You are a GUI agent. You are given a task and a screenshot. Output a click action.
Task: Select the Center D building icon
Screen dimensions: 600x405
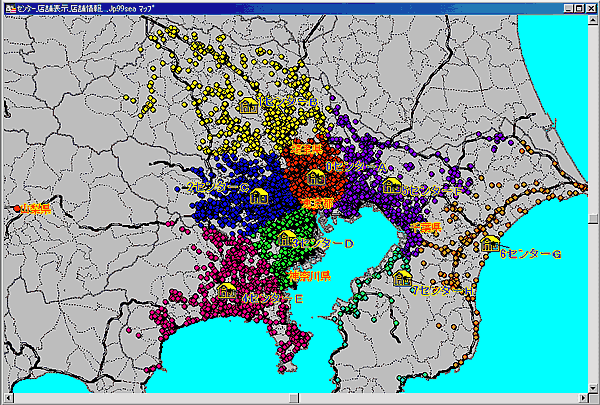coord(286,238)
